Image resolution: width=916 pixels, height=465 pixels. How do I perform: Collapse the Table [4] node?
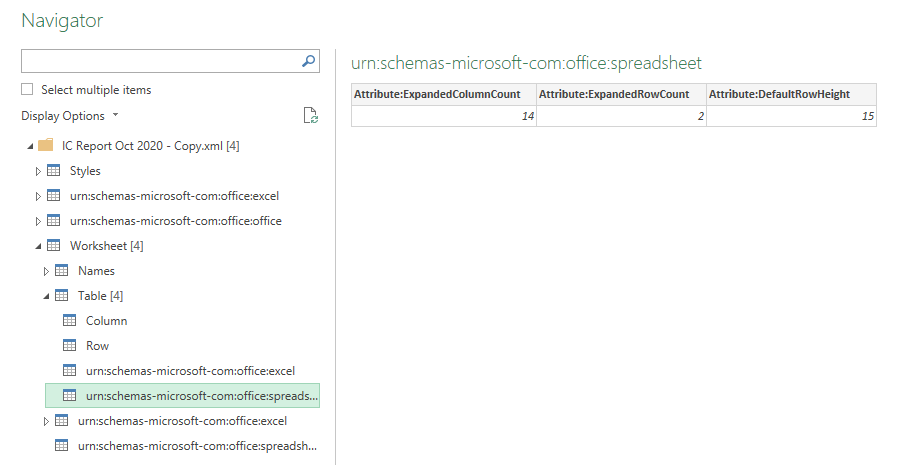click(46, 297)
